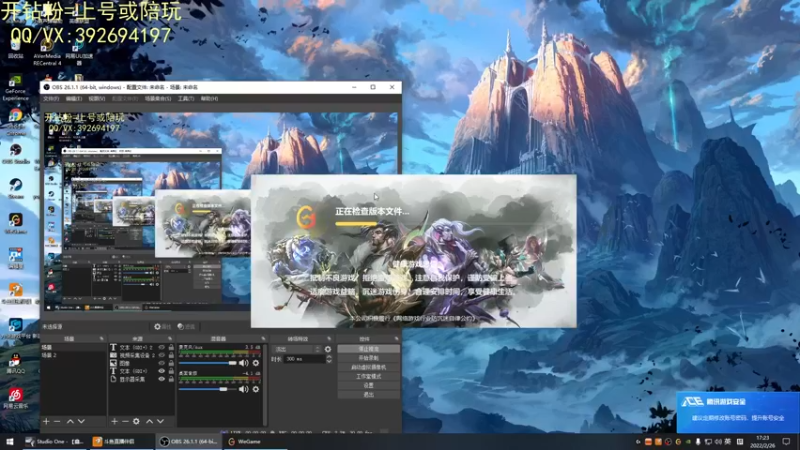The height and width of the screenshot is (450, 800).
Task: Click the 腾讯游戏安全 ACE notification popup
Action: click(x=738, y=412)
